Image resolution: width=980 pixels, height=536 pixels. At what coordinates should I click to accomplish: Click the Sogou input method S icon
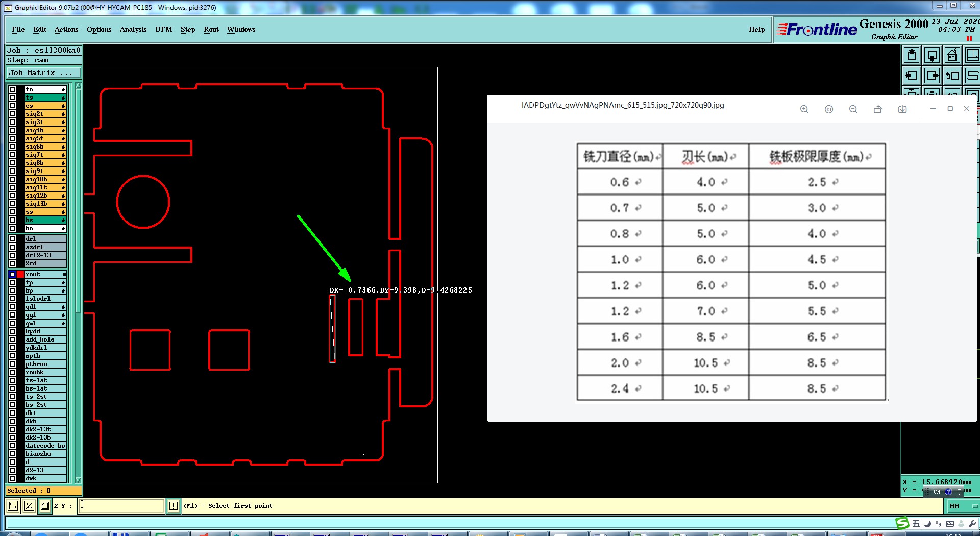pos(902,523)
